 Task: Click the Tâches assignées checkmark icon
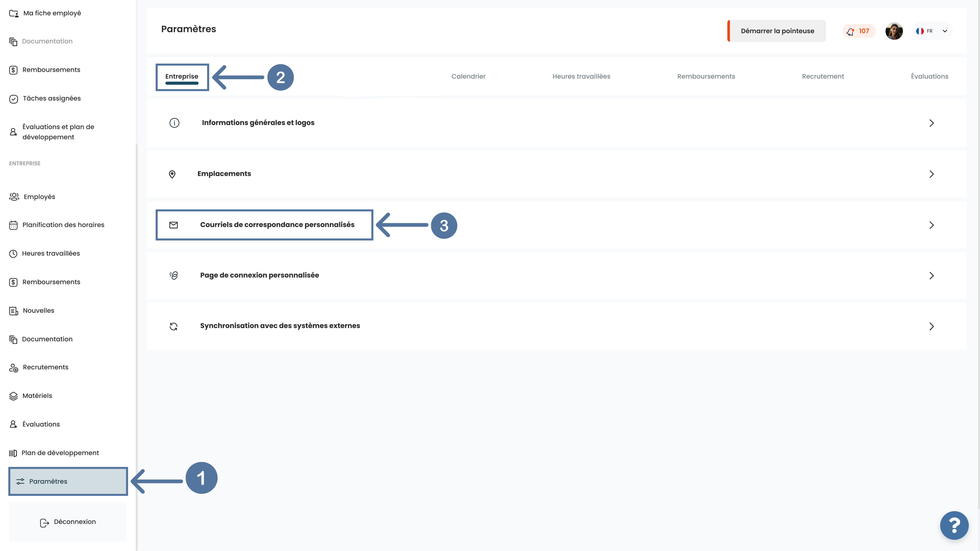[x=13, y=99]
